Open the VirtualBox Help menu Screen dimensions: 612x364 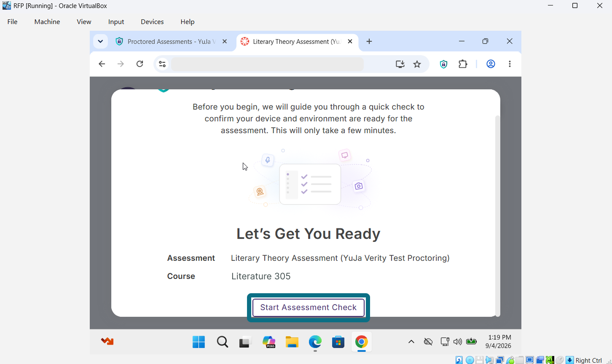click(188, 22)
